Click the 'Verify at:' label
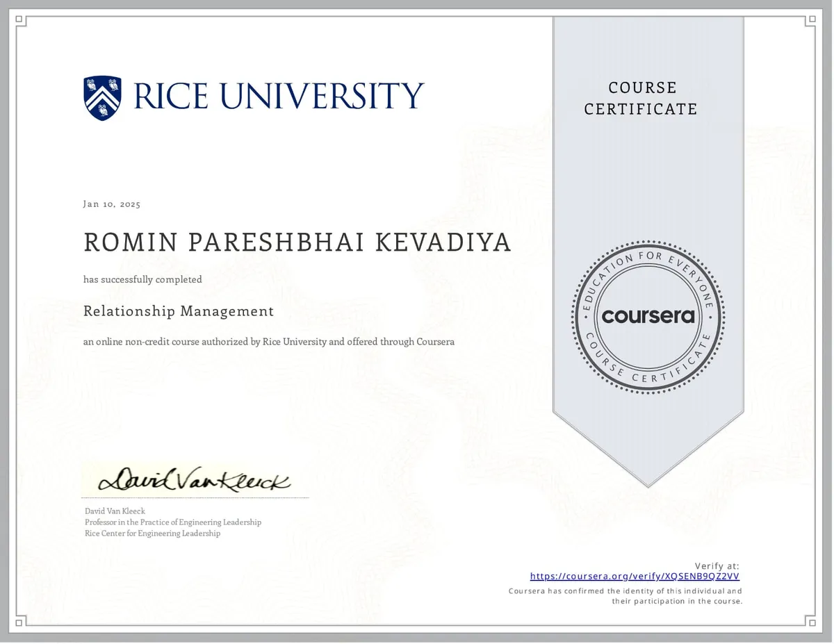834x644 pixels. [x=717, y=566]
